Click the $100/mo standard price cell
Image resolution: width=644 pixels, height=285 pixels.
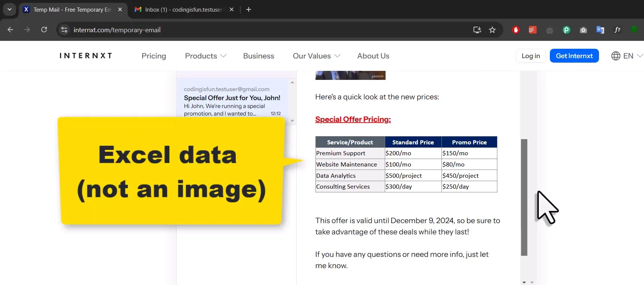coord(413,164)
